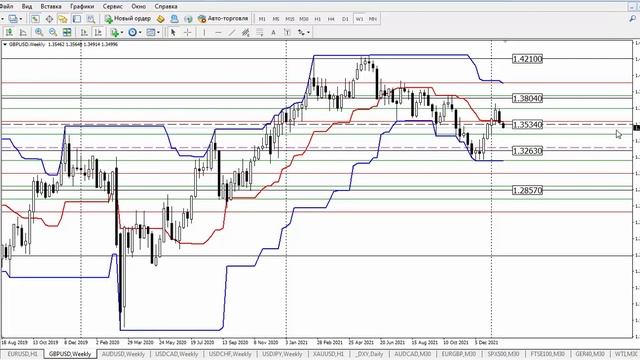Select the 1.32630 price label
The width and height of the screenshot is (640, 360).
(x=527, y=151)
